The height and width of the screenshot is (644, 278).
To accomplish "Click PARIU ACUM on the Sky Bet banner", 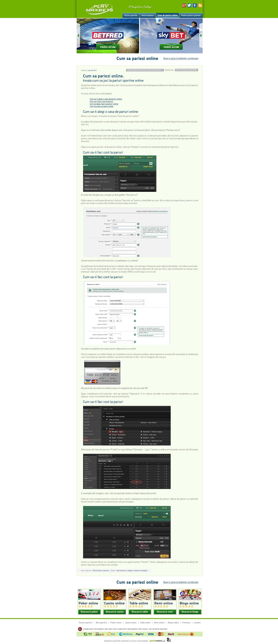I will pyautogui.click(x=171, y=47).
